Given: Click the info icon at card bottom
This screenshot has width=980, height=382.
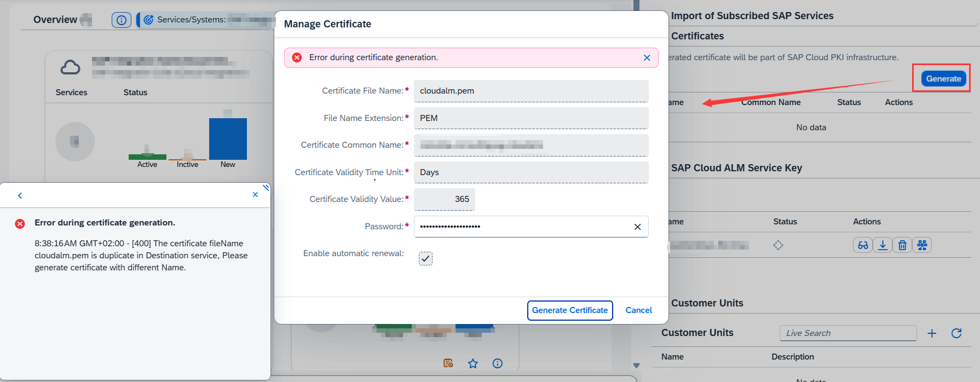Looking at the screenshot, I should click(498, 363).
